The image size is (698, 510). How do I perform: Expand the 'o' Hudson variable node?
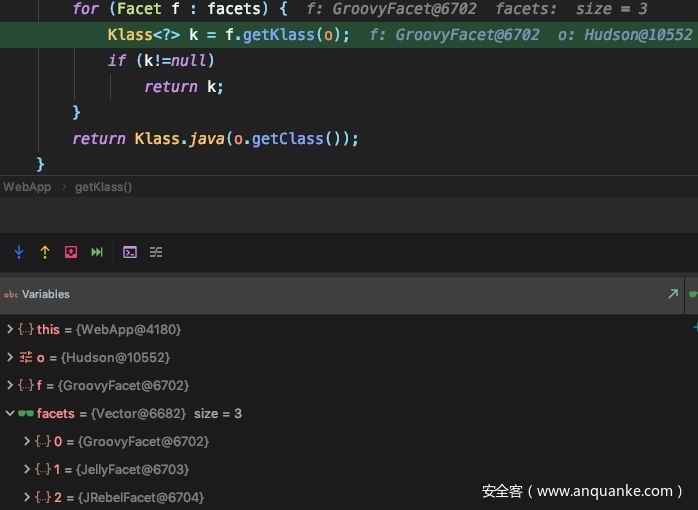(x=10, y=357)
